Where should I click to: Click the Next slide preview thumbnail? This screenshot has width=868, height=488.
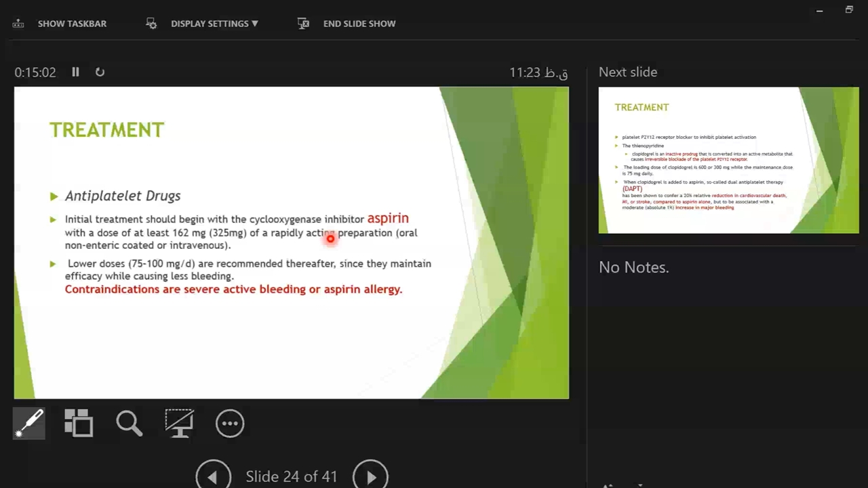[x=728, y=160]
